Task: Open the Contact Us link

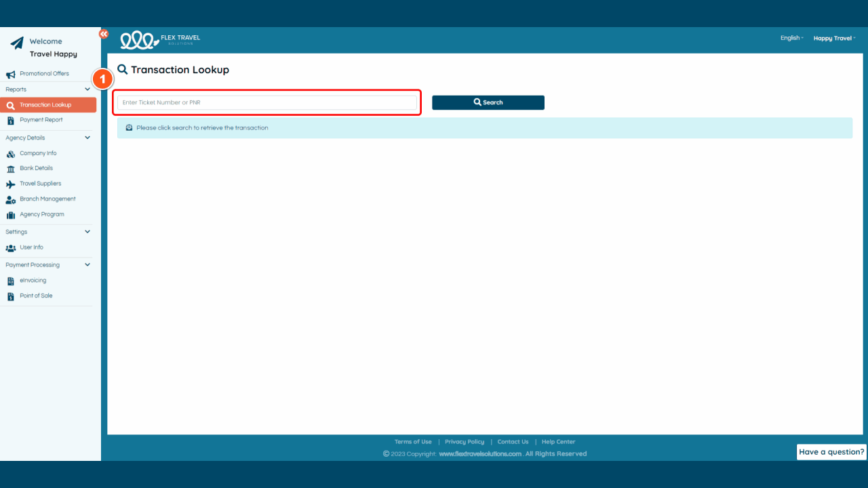Action: [513, 442]
